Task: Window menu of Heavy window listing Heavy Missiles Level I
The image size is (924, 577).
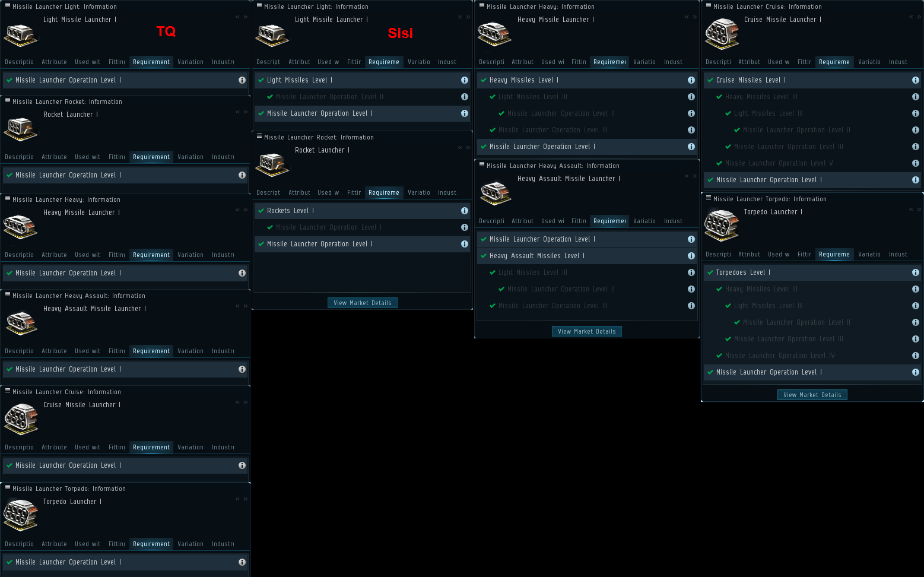Action: (482, 5)
